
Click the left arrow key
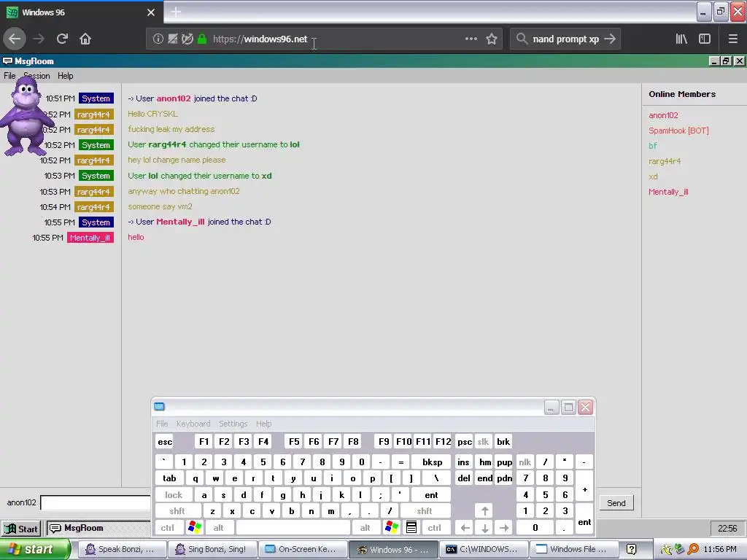click(x=465, y=528)
